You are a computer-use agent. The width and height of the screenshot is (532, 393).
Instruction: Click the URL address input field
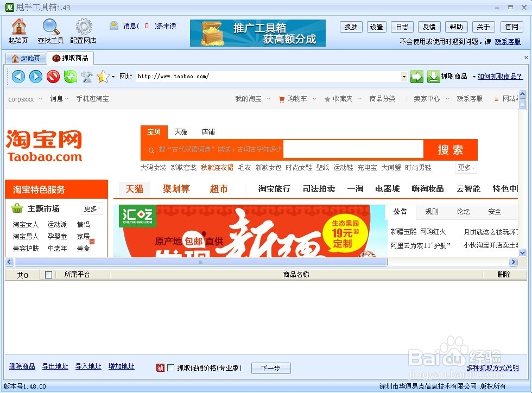click(x=268, y=77)
